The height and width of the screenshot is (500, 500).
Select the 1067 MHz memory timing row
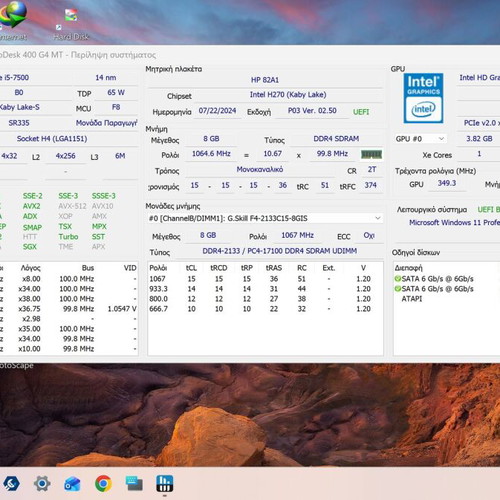point(265,279)
